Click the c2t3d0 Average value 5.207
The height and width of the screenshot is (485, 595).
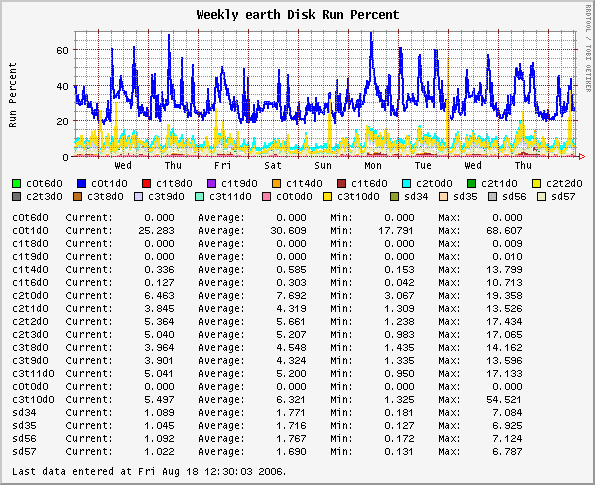coord(291,335)
